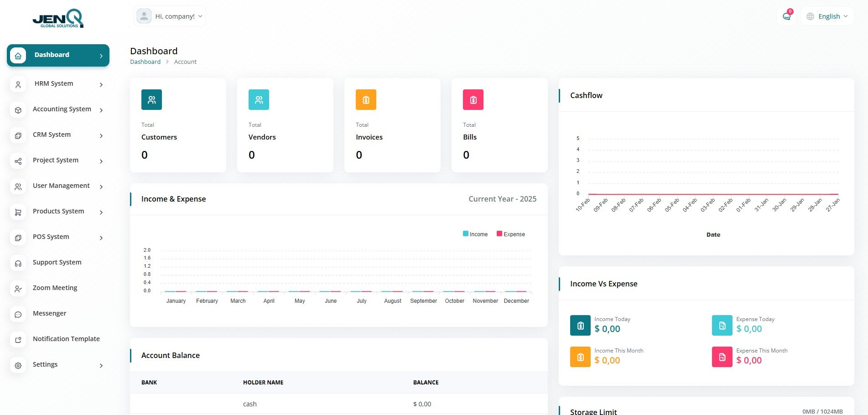Toggle the Income legend in chart
This screenshot has height=415, width=868.
pyautogui.click(x=475, y=234)
